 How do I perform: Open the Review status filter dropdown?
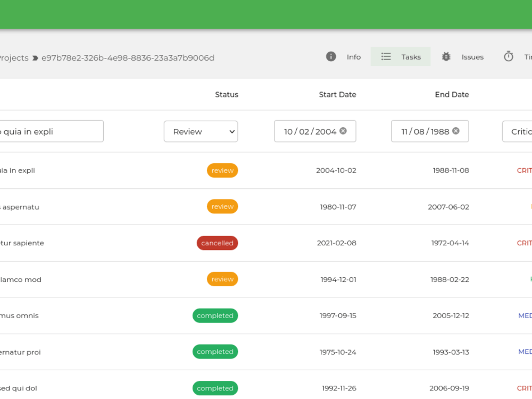pyautogui.click(x=201, y=131)
